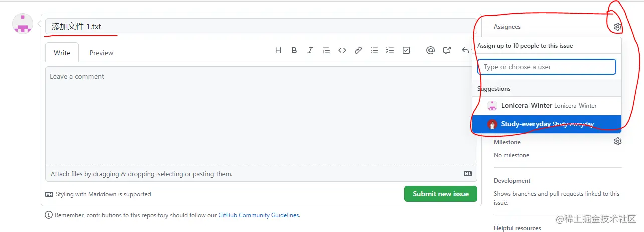Insert a bulleted list

point(374,50)
